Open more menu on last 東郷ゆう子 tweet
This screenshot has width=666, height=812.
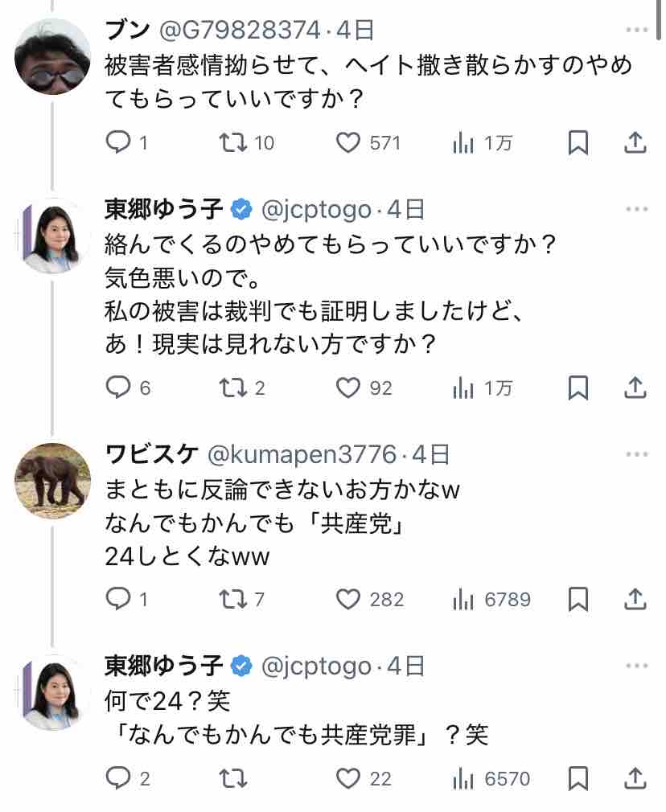[x=635, y=666]
